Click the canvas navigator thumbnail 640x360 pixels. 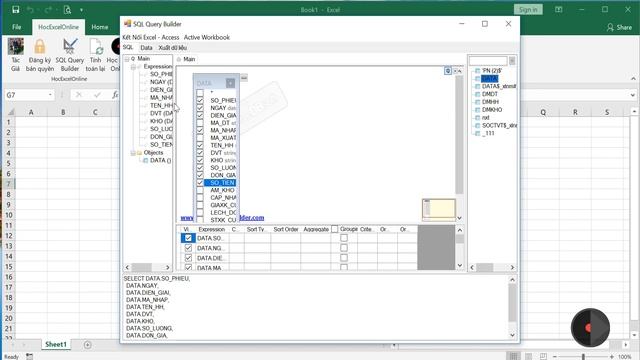pyautogui.click(x=439, y=209)
